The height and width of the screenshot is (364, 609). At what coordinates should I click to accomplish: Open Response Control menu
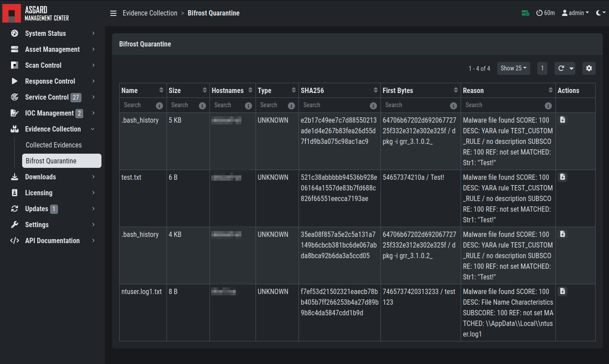(x=53, y=81)
